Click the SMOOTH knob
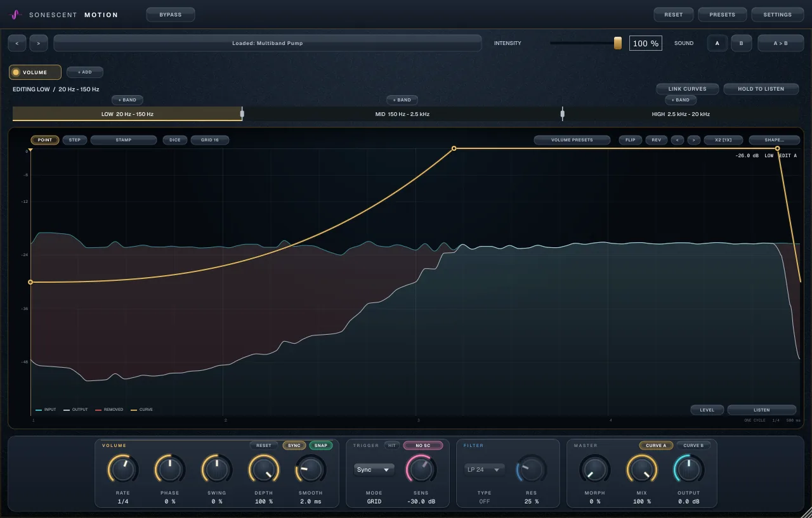812x518 pixels. point(310,470)
